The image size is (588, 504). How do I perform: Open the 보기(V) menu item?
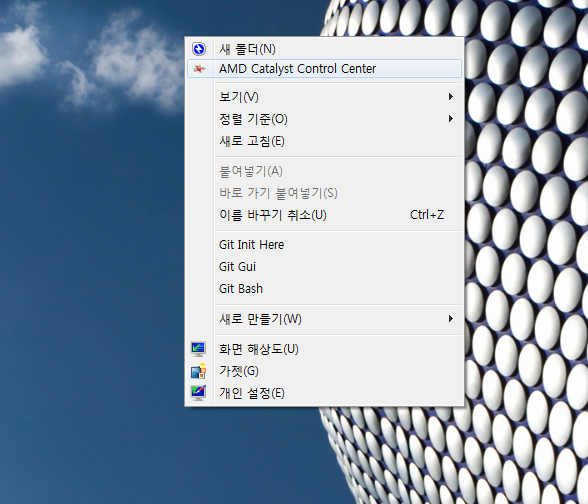(324, 97)
